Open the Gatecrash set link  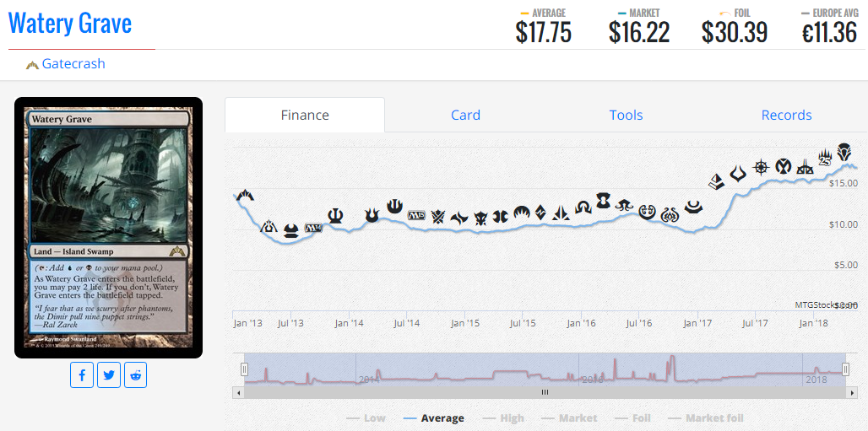pyautogui.click(x=73, y=63)
